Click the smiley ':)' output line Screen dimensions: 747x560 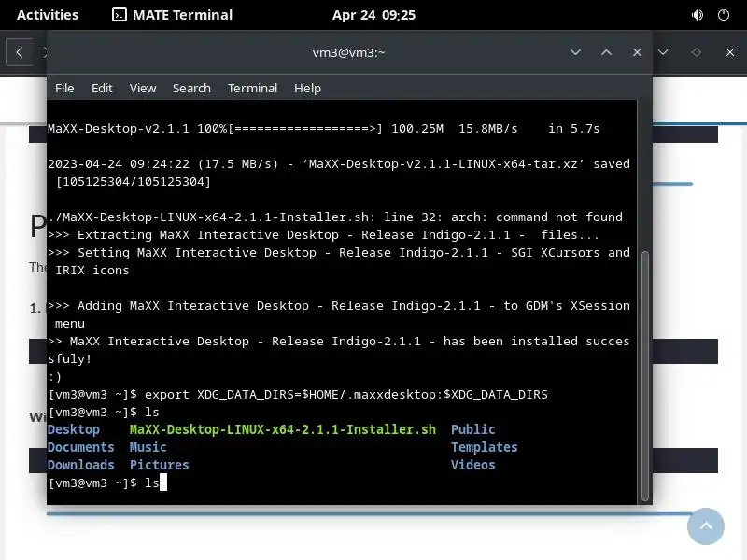click(x=55, y=377)
